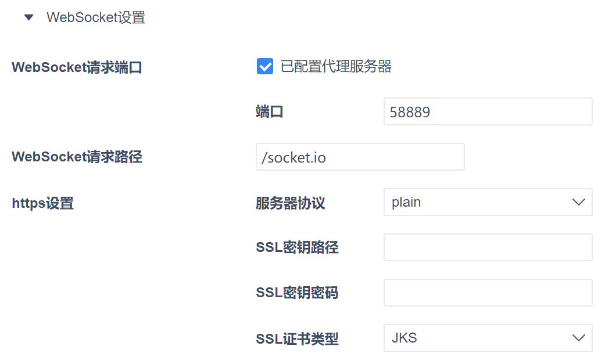The width and height of the screenshot is (616, 364).
Task: Click the SSL密钥密码 label
Action: click(297, 293)
